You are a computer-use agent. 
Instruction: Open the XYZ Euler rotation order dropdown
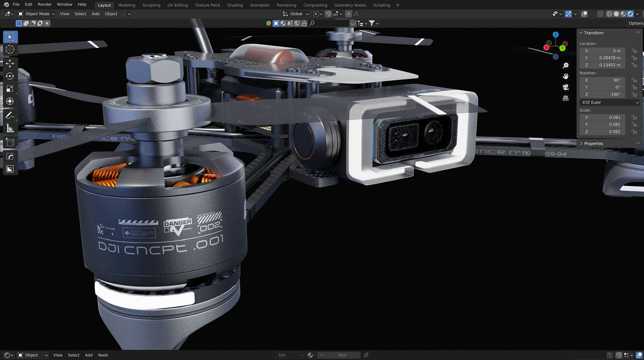[x=609, y=102]
